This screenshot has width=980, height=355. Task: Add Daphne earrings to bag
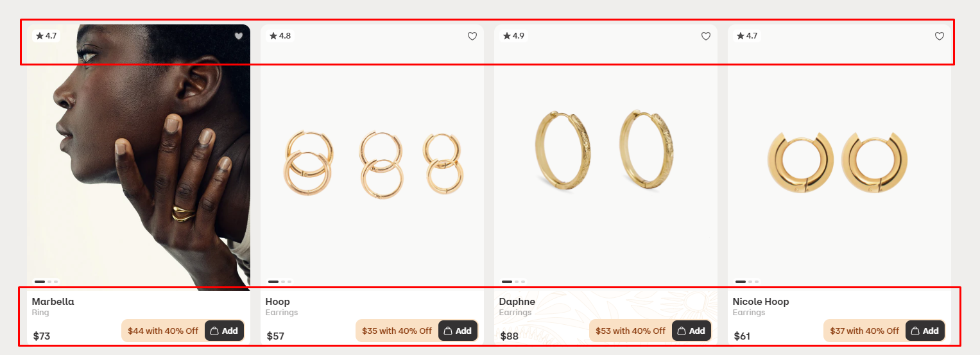(x=692, y=331)
